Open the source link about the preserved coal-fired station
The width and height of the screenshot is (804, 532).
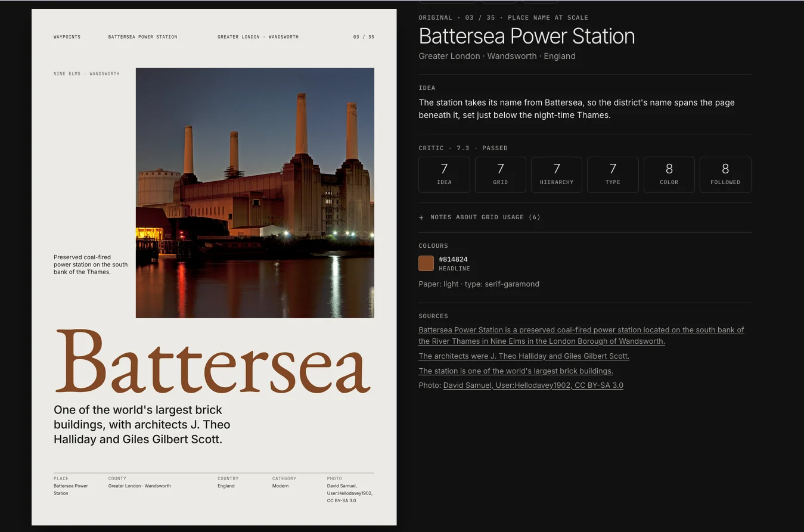coord(581,335)
